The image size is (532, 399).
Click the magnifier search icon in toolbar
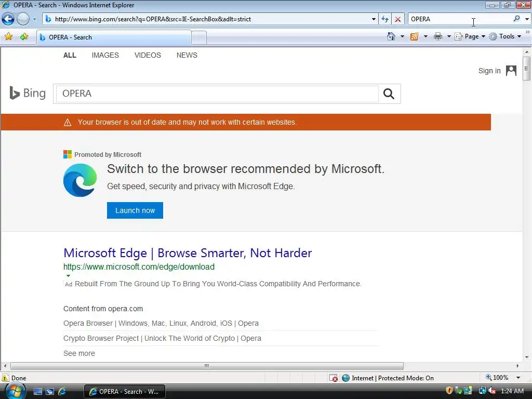516,19
